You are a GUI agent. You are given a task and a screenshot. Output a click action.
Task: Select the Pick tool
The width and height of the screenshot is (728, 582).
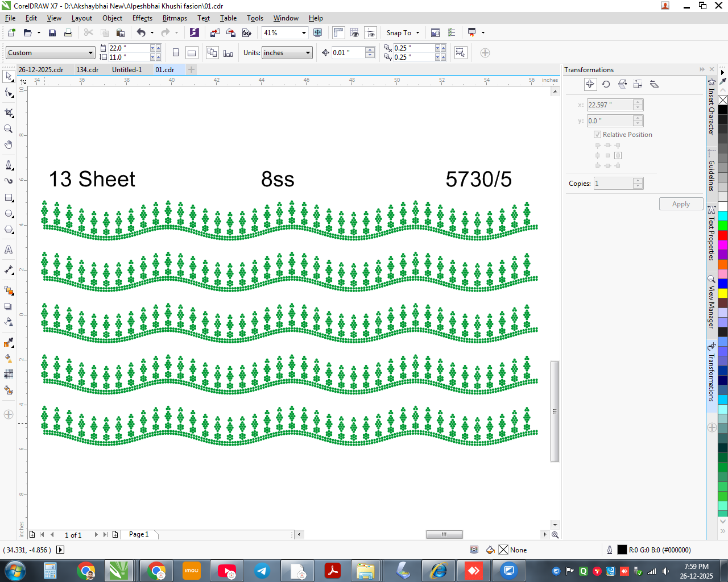click(9, 76)
